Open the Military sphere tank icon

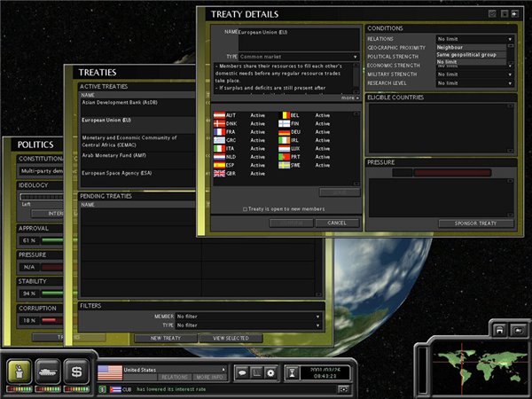[x=48, y=372]
